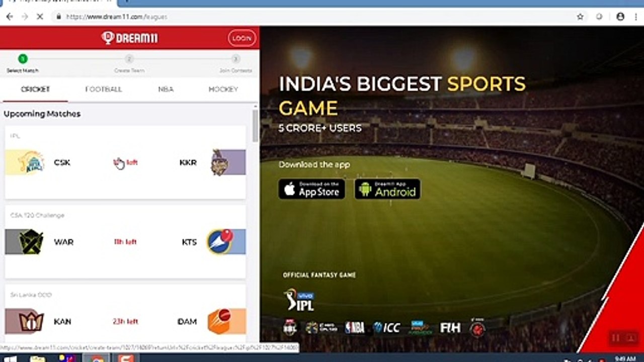Click the browser forward arrow

coord(25,17)
